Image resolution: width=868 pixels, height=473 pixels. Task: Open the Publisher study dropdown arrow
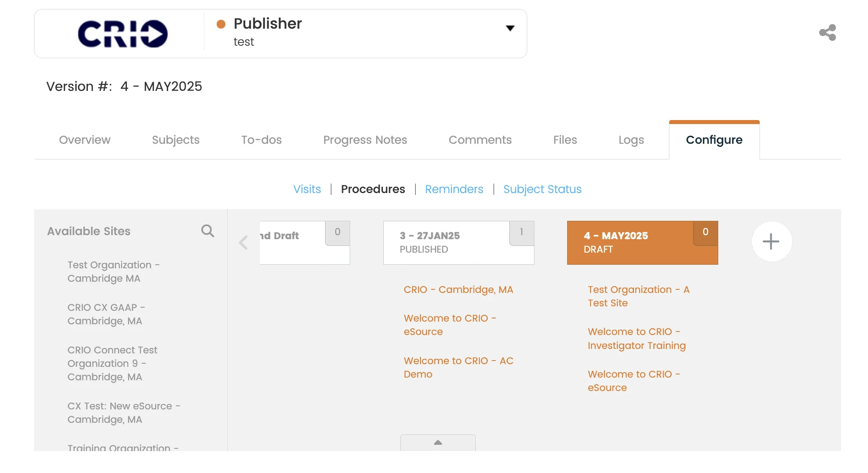510,28
